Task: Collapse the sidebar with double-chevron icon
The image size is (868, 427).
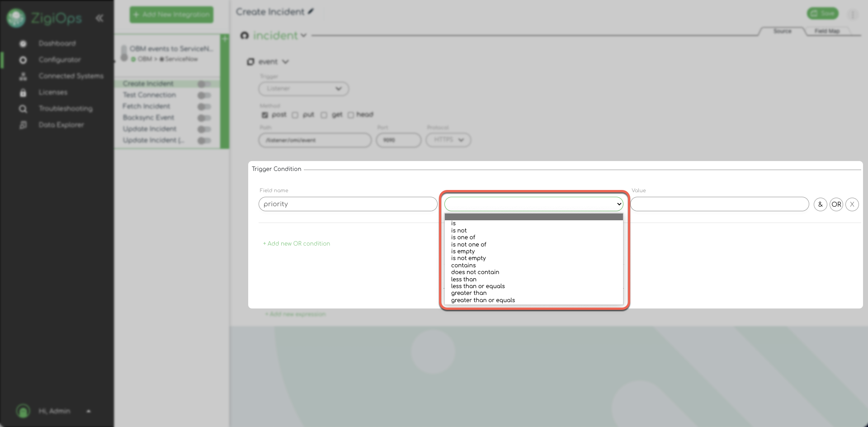Action: pyautogui.click(x=99, y=18)
